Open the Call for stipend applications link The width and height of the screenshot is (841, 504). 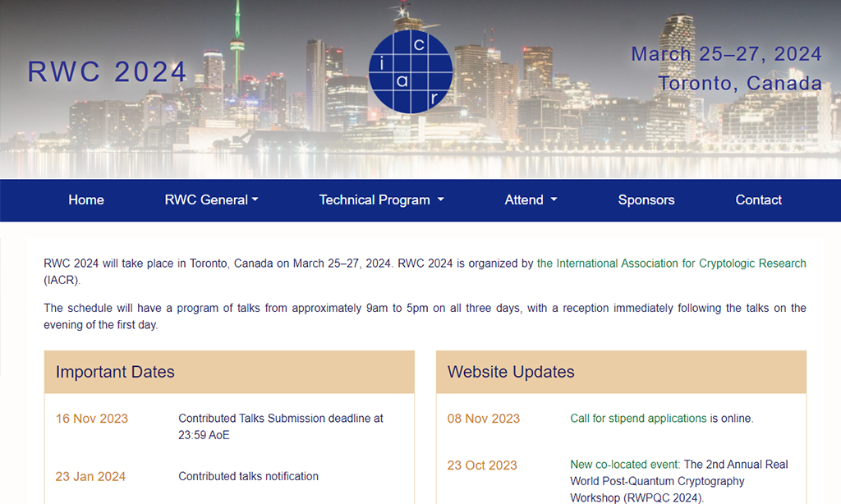pos(638,418)
